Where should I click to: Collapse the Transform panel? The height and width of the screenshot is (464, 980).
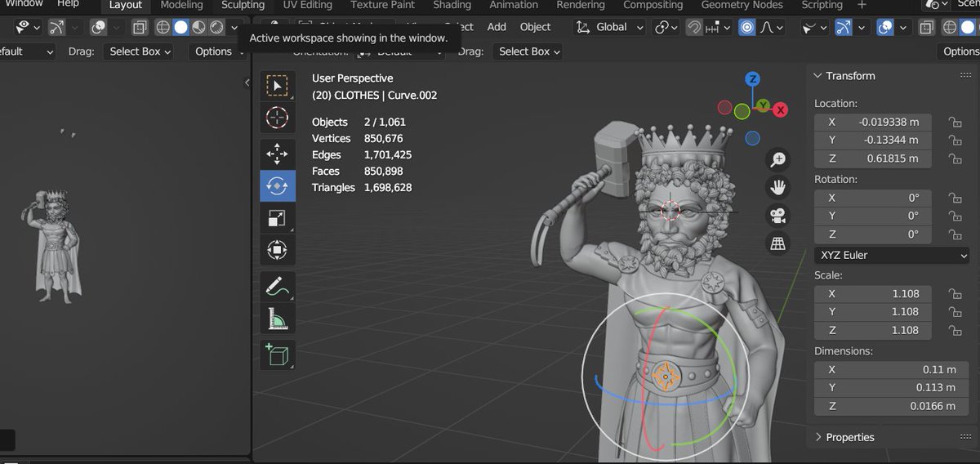[x=818, y=76]
